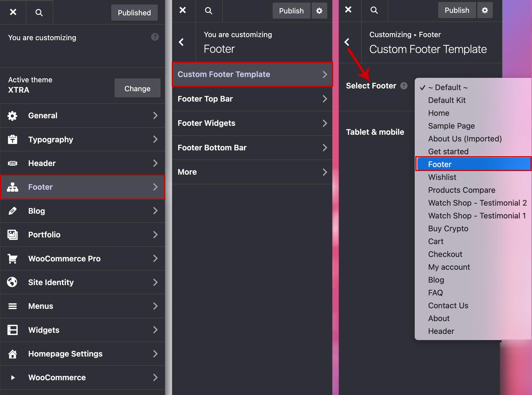
Task: Click the WooCommerce Pro cart icon
Action: (x=12, y=259)
